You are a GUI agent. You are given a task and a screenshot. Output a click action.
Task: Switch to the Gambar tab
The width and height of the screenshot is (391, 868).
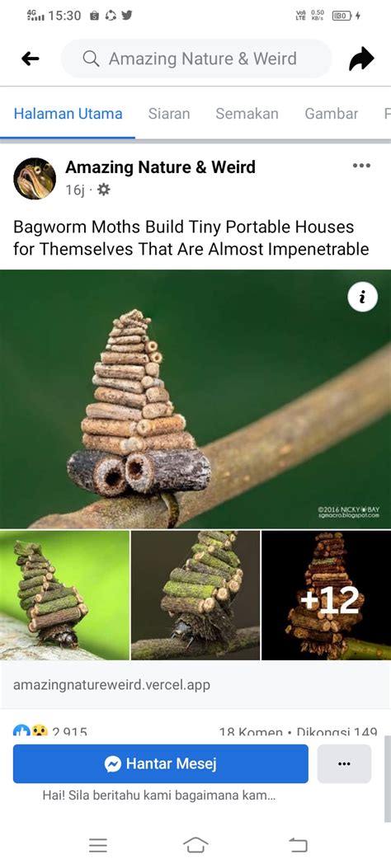(331, 114)
